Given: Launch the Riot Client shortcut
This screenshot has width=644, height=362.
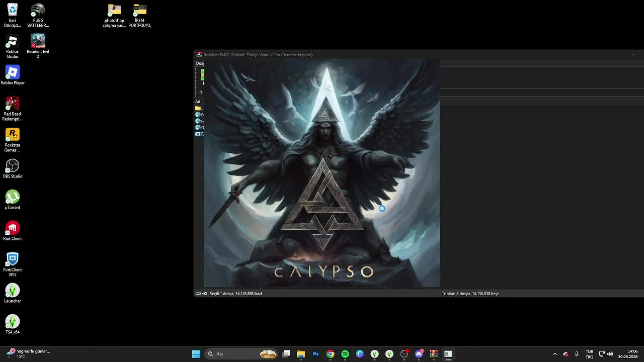Looking at the screenshot, I should 13,231.
